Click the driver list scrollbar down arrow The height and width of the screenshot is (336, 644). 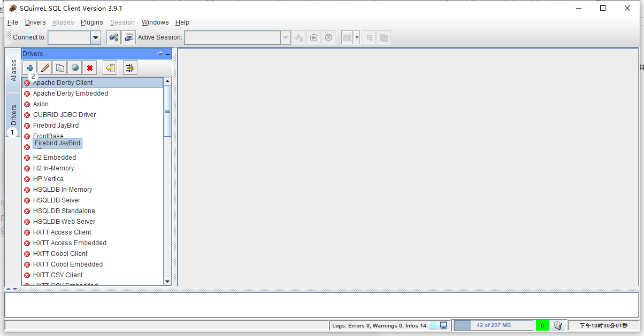point(167,281)
